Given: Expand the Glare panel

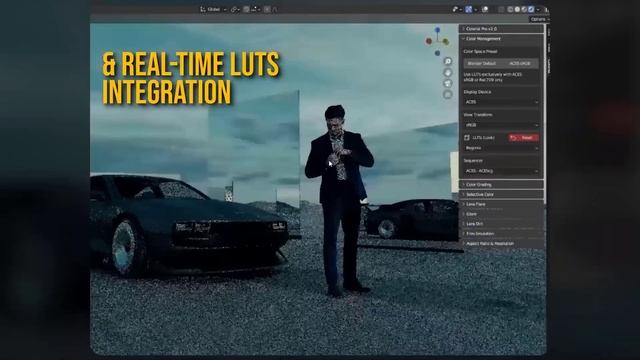Looking at the screenshot, I should point(501,214).
